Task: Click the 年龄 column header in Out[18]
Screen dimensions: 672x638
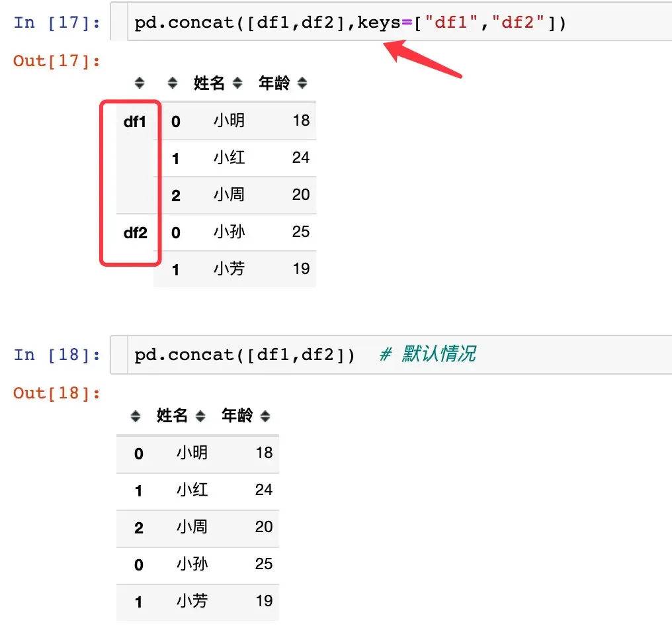Action: click(237, 416)
